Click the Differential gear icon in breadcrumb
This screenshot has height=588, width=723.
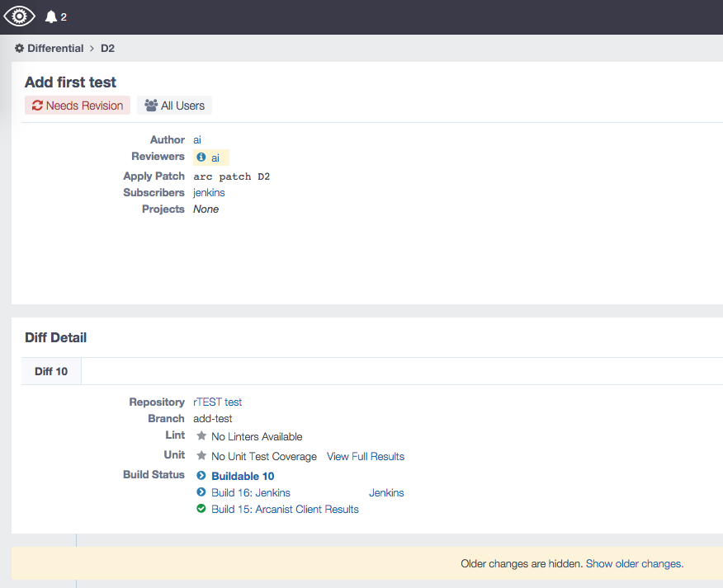pyautogui.click(x=19, y=49)
